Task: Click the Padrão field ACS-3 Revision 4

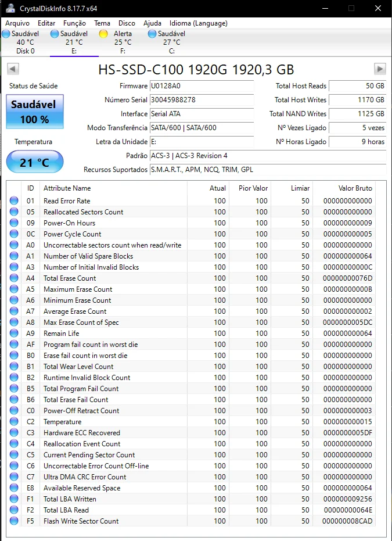Action: click(268, 156)
